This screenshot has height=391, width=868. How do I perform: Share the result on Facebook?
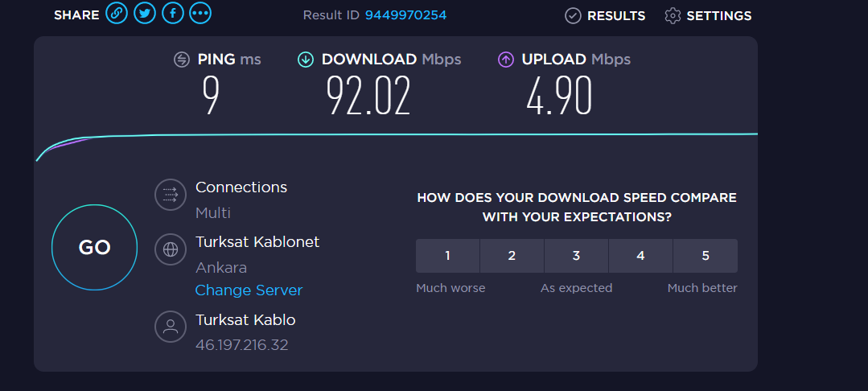pos(172,14)
